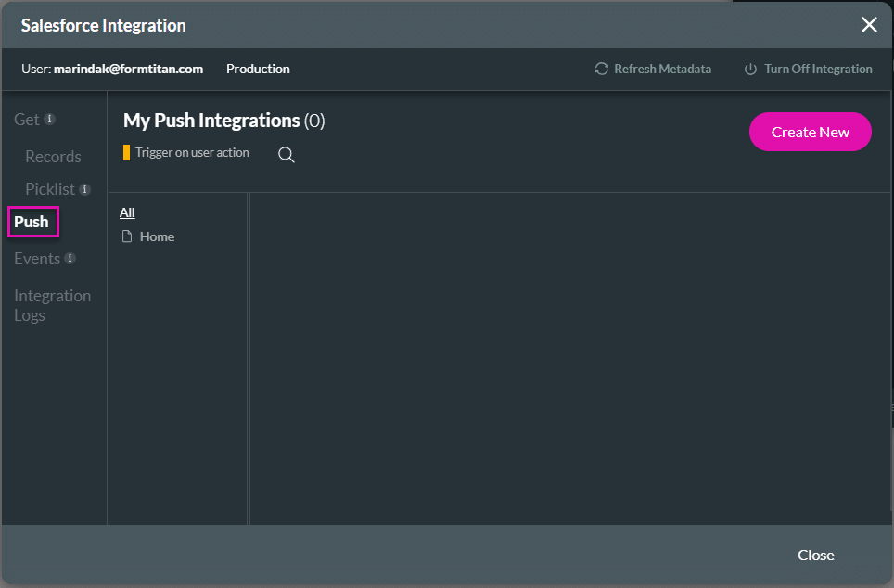This screenshot has width=894, height=588.
Task: Click the X to close Salesforce Integration
Action: (869, 25)
